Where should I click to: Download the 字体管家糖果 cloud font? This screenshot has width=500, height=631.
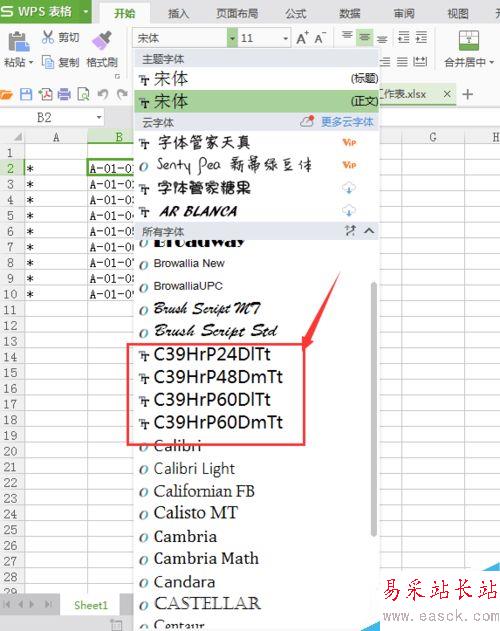349,188
